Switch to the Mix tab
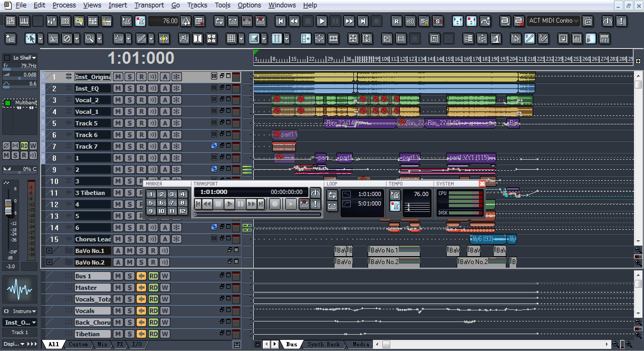The width and height of the screenshot is (644, 351). 102,344
